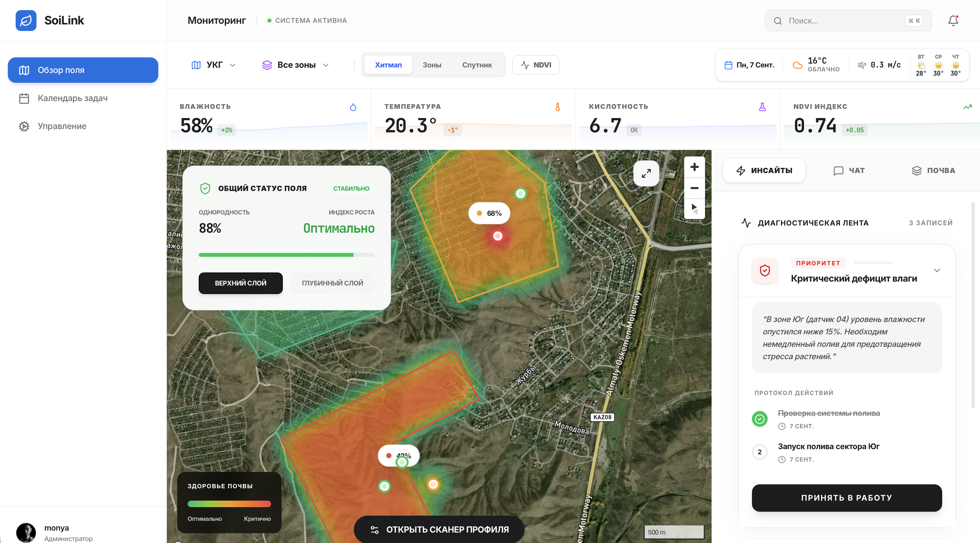Select the red sensor marker in the orange zone
Screen dimensions: 980x543
pos(497,236)
